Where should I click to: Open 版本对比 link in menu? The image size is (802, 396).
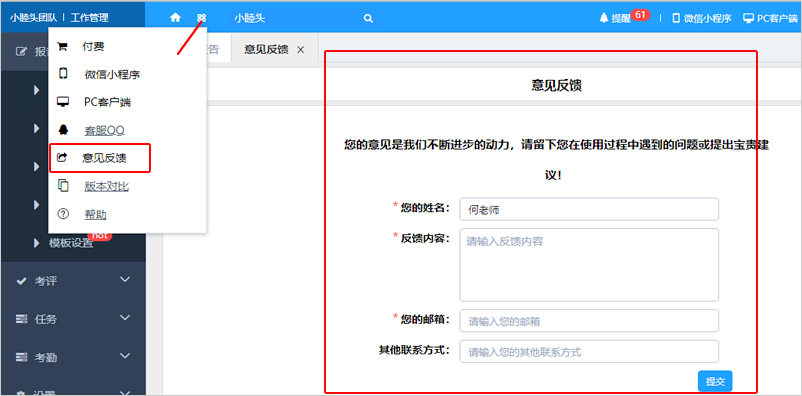pos(106,186)
